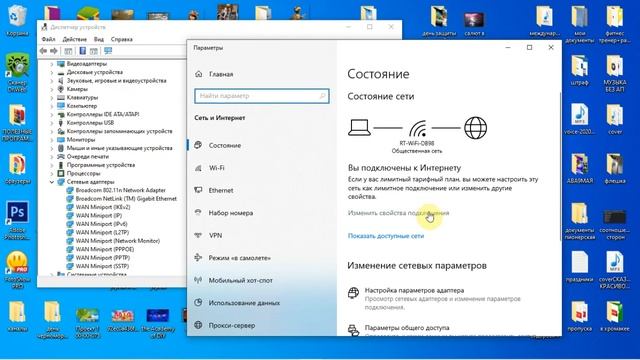Expand Дисковые устройства node
The height and width of the screenshot is (360, 640).
[52, 72]
